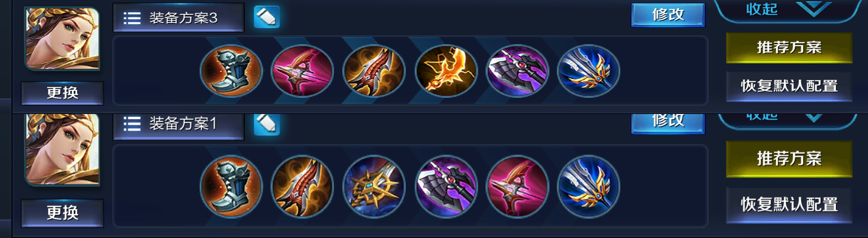868x238 pixels.
Task: Click eraser icon beside 装备方案3
Action: coord(267,17)
